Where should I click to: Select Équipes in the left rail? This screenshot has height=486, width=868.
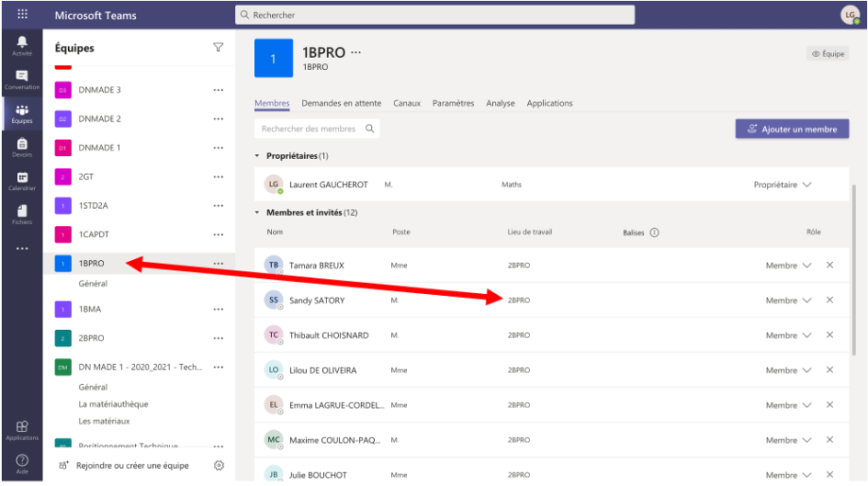[x=22, y=114]
